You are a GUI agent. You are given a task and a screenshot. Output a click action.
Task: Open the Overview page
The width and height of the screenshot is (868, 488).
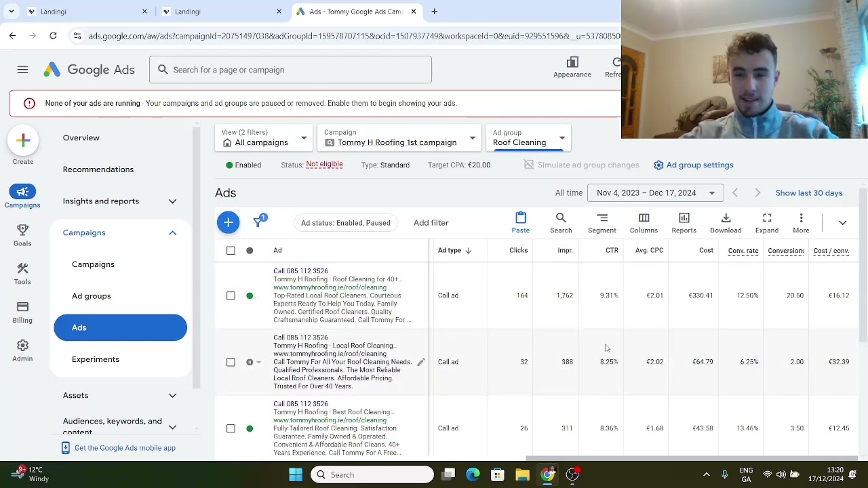point(81,138)
